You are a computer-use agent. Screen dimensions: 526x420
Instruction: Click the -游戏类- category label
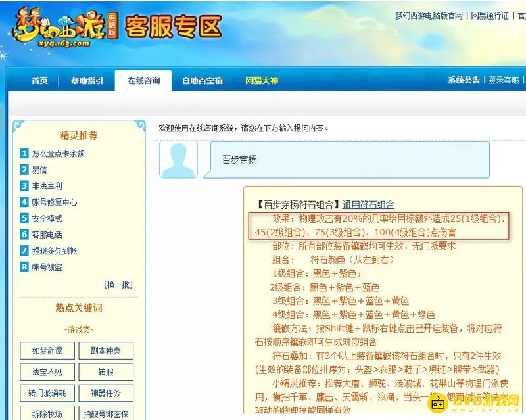pos(79,330)
